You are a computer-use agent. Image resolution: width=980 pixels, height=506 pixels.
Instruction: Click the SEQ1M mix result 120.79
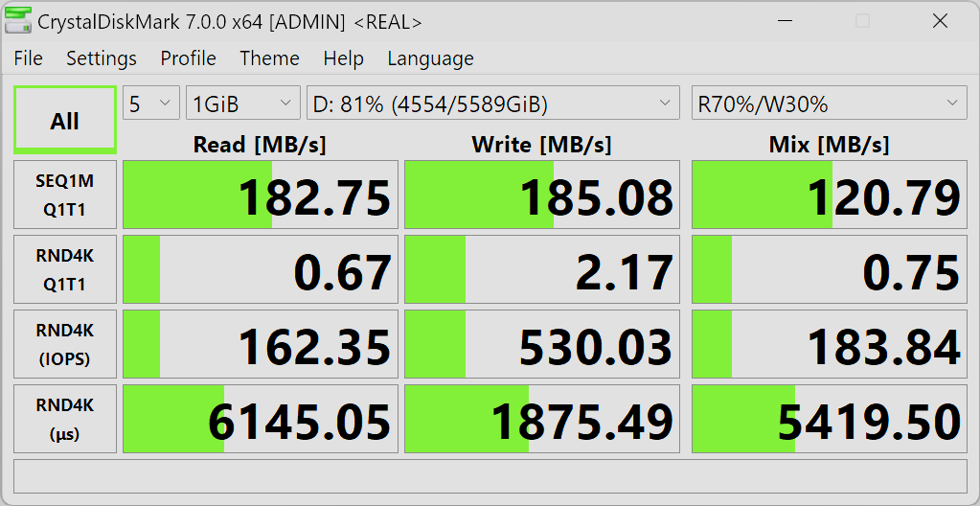click(x=830, y=195)
